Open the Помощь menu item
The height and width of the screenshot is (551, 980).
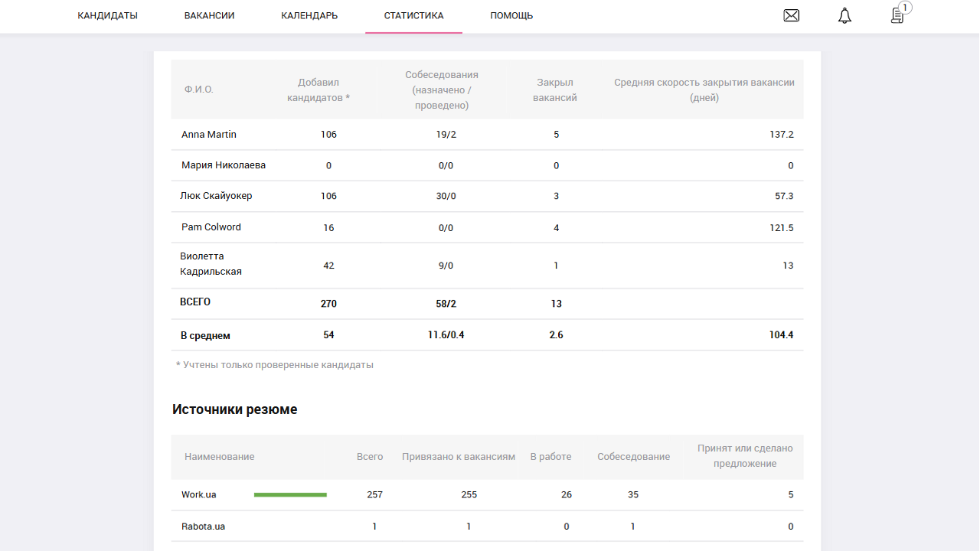pos(511,16)
